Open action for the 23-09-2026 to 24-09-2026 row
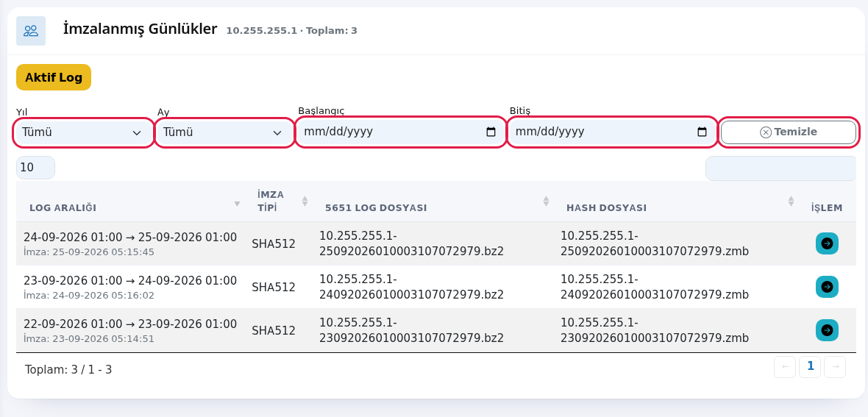The width and height of the screenshot is (868, 417). tap(827, 287)
